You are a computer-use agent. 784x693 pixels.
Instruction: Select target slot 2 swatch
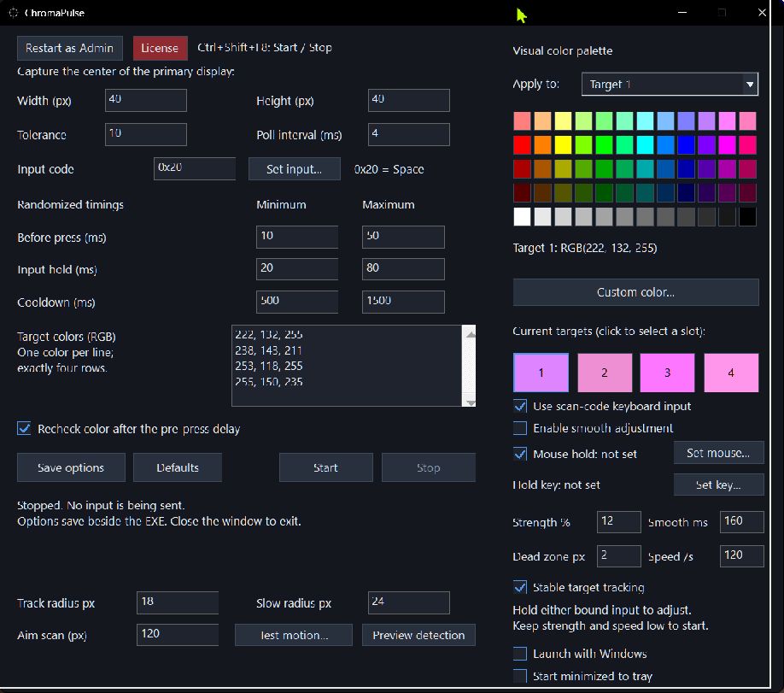(605, 373)
